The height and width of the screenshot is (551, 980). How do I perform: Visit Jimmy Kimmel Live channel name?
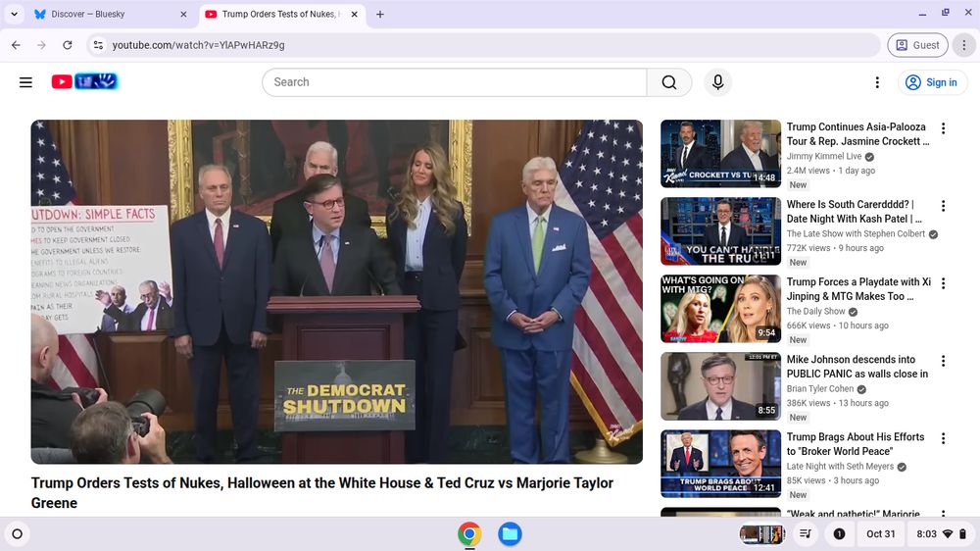(824, 156)
